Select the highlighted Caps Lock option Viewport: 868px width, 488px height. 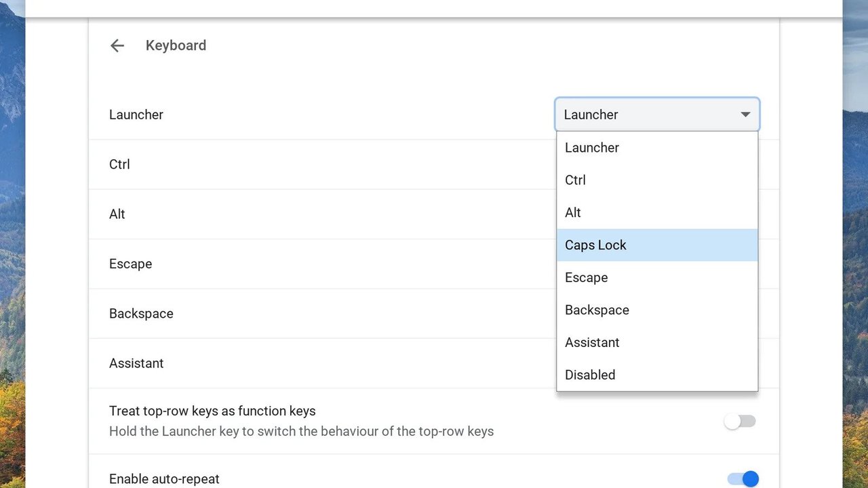pos(657,245)
